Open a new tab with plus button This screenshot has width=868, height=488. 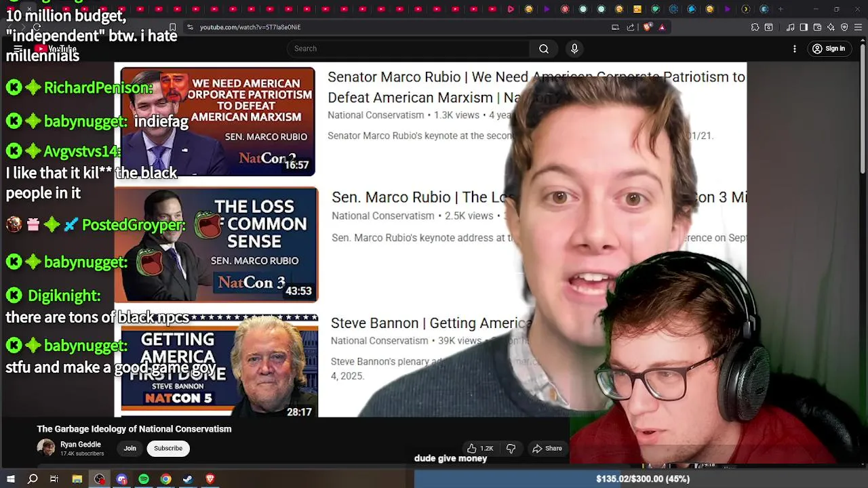[x=781, y=9]
